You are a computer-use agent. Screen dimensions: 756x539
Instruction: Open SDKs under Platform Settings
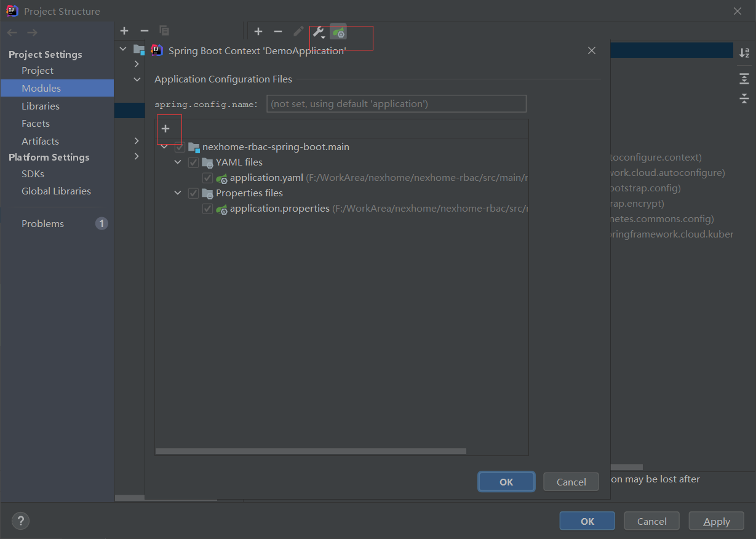pos(33,174)
